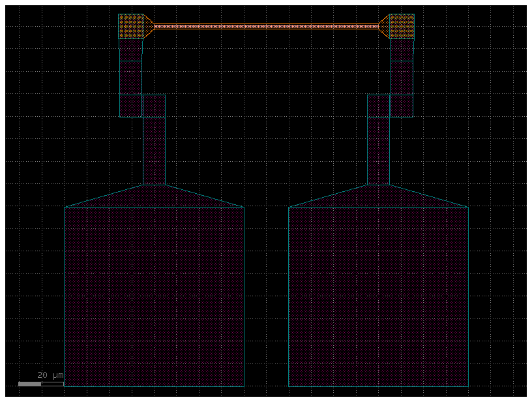Select right long vertical trace above taper
The height and width of the screenshot is (402, 532).
tap(378, 150)
